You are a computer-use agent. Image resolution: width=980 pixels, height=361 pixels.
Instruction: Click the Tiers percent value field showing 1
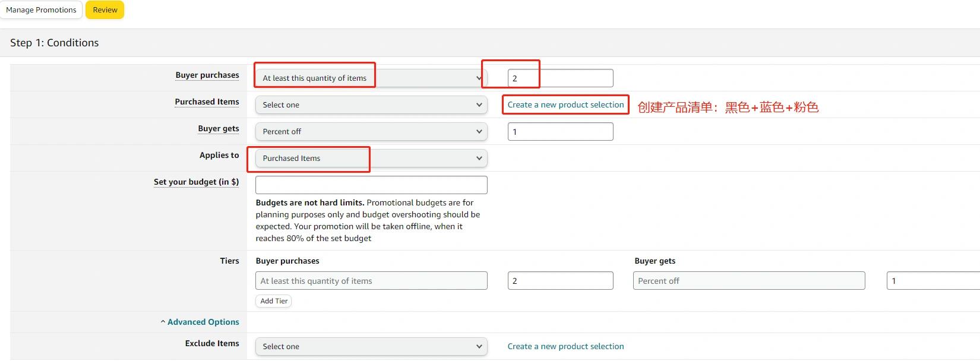(933, 281)
